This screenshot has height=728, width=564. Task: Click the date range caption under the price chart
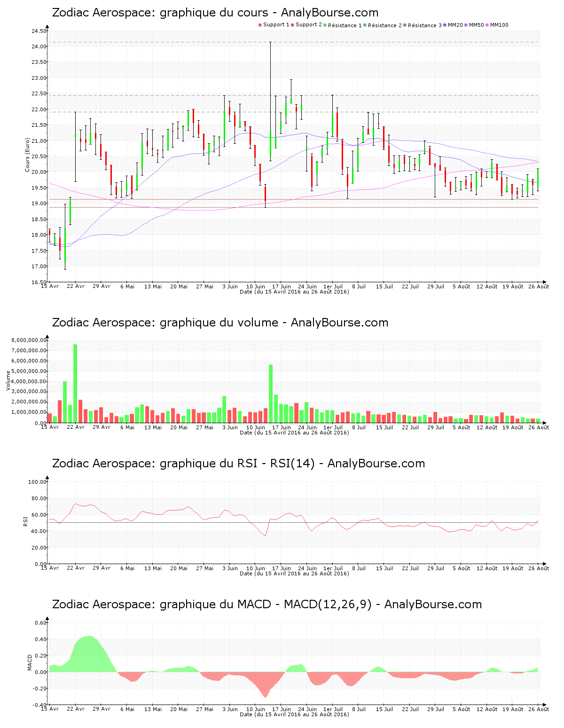click(x=294, y=292)
